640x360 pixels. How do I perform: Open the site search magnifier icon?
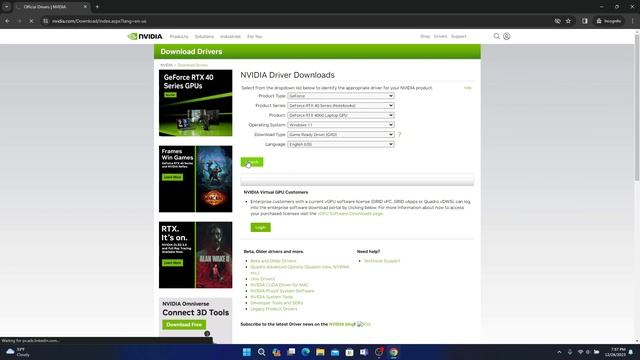[496, 36]
